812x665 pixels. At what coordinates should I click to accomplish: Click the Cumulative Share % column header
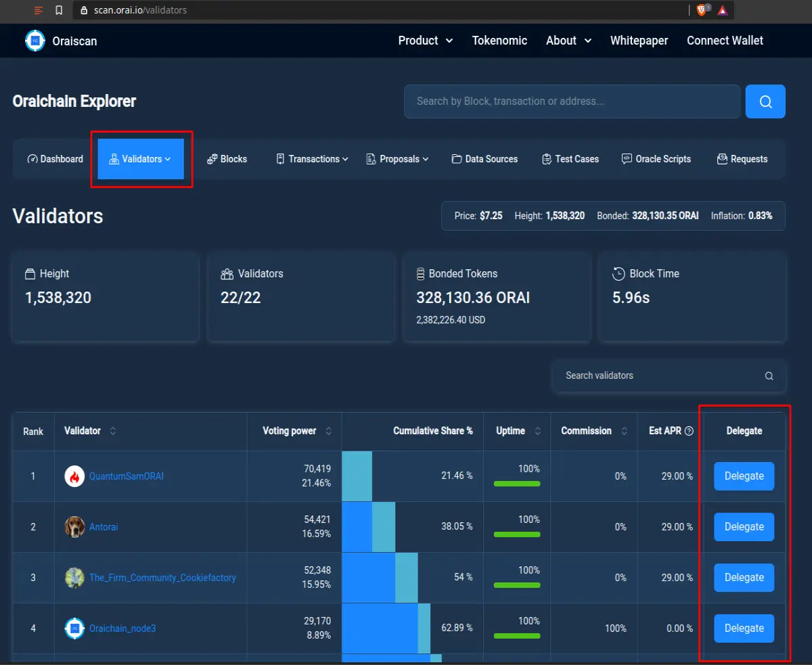(433, 431)
